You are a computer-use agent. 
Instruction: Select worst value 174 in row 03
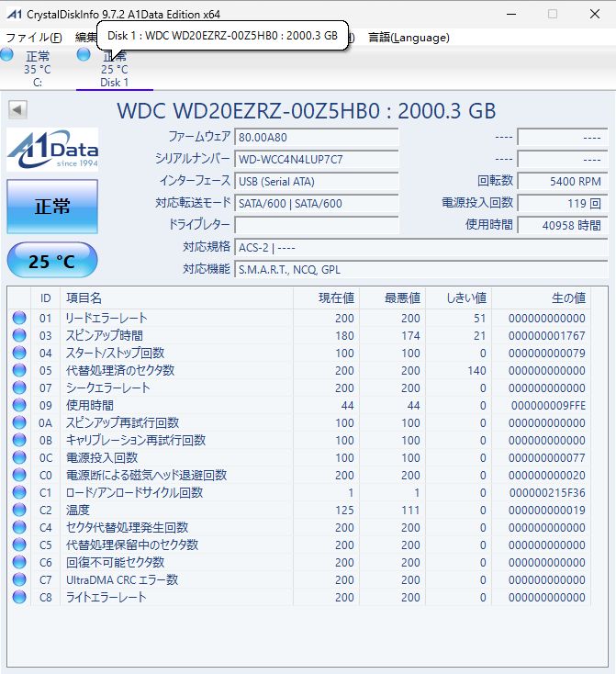[x=410, y=336]
